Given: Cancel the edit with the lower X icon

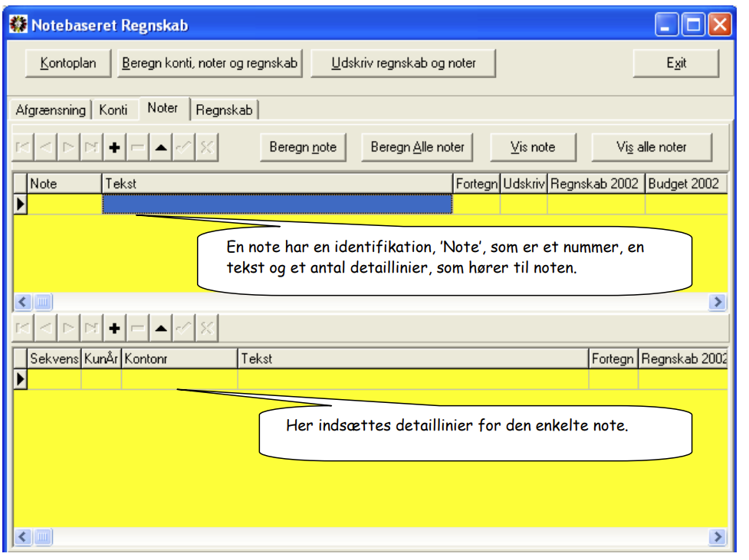Looking at the screenshot, I should tap(207, 328).
